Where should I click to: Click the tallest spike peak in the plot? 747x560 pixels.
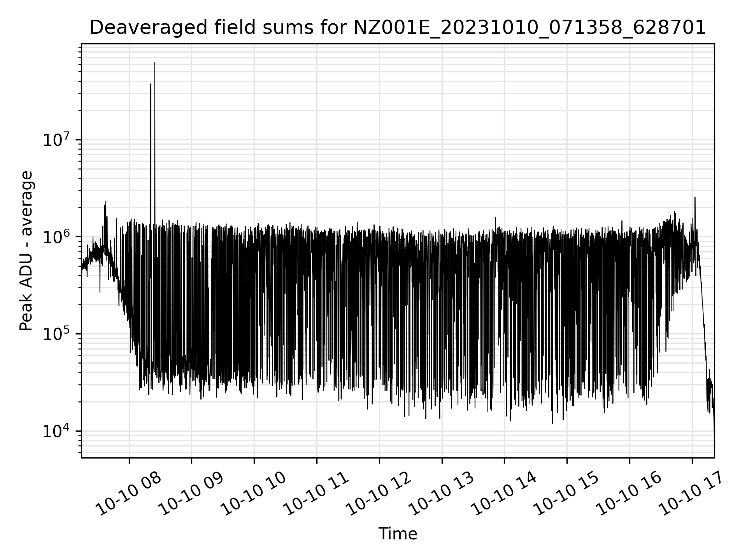(x=155, y=63)
